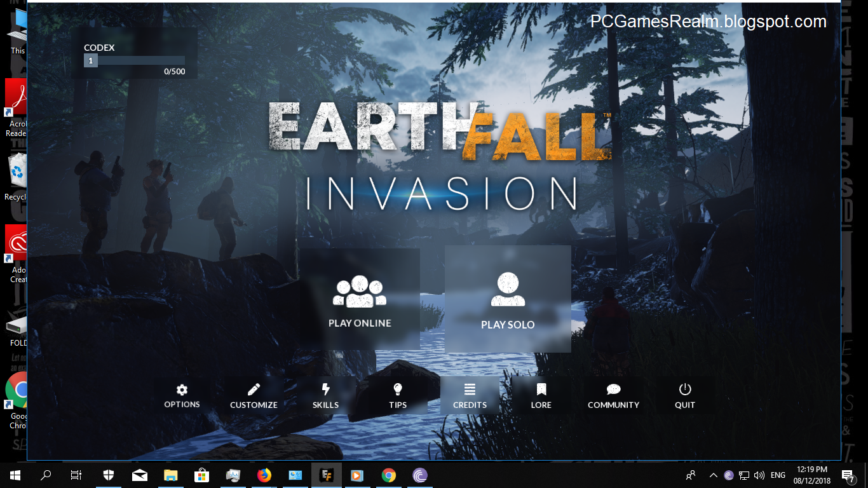868x488 pixels.
Task: Select the Google Chrome desktop shortcut
Action: [15, 400]
